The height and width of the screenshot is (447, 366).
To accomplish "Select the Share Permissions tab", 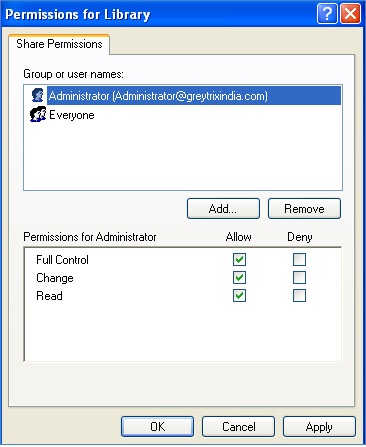I will coord(59,44).
